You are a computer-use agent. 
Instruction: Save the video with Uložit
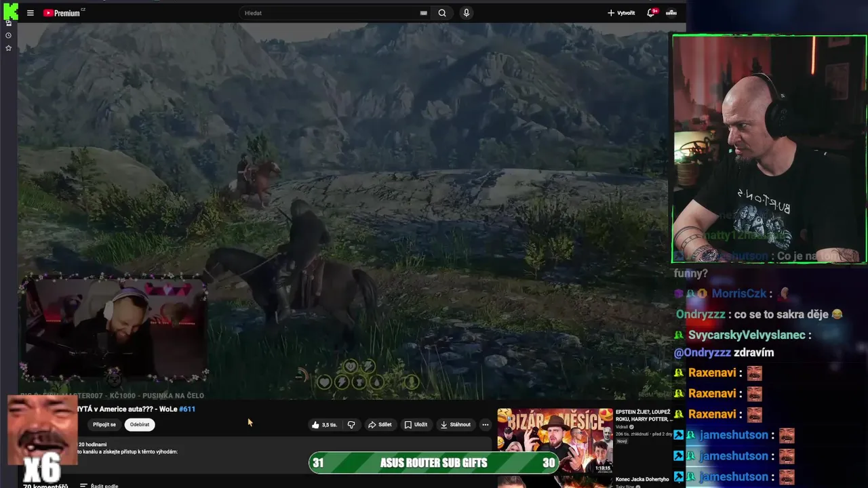point(416,425)
